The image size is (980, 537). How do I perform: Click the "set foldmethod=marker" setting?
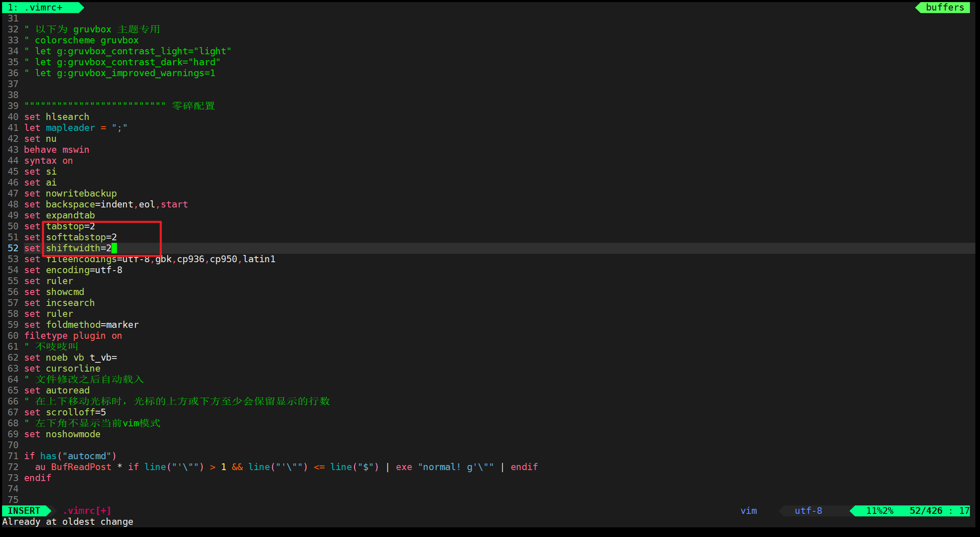(82, 324)
